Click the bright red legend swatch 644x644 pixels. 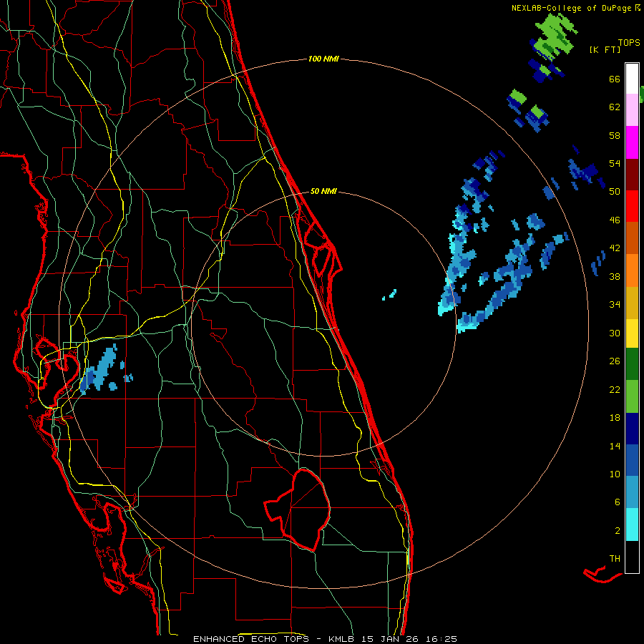tap(632, 207)
